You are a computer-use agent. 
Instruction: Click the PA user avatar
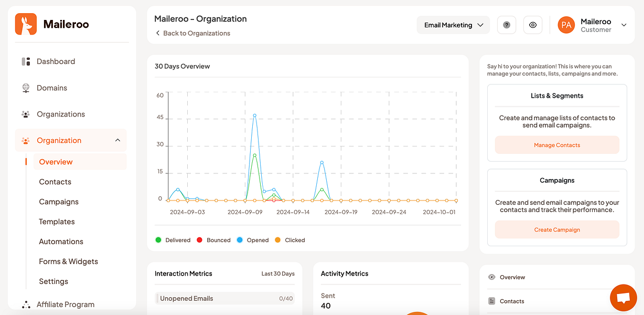tap(566, 25)
